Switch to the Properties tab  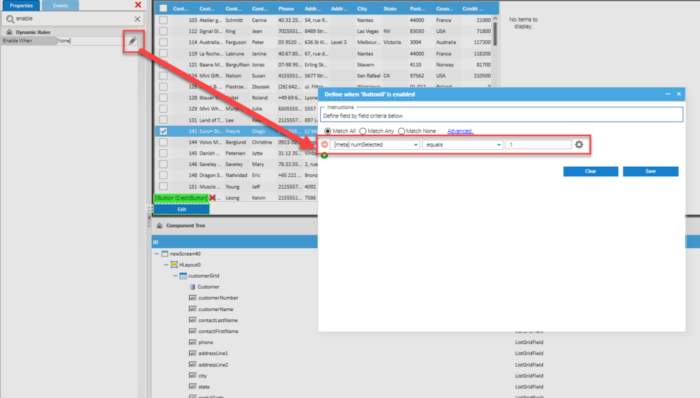[21, 5]
